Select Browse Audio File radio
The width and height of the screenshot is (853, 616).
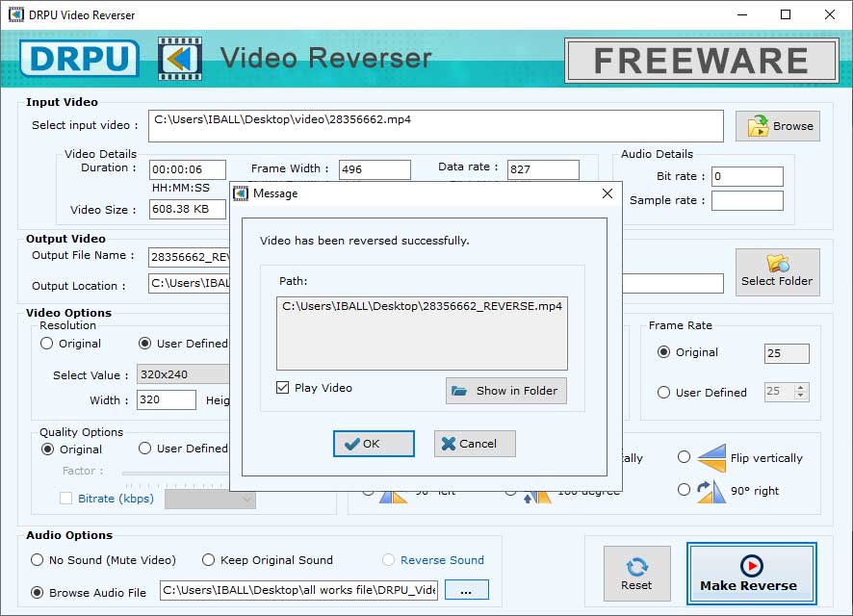pyautogui.click(x=37, y=593)
